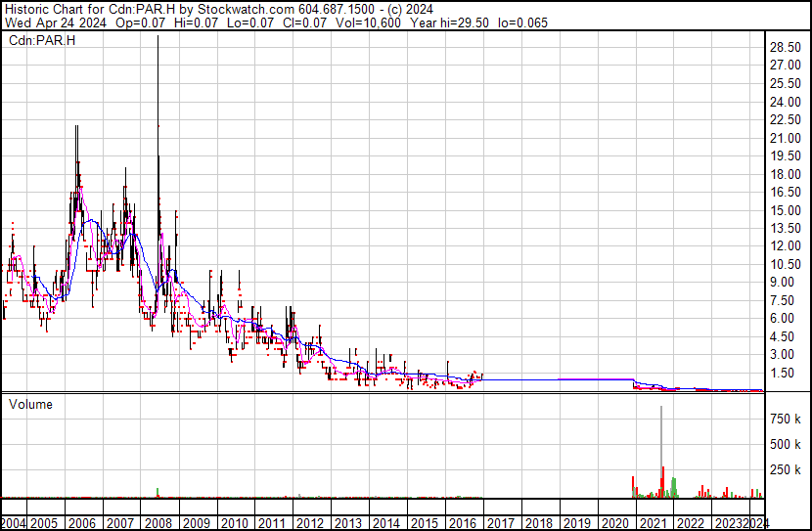The width and height of the screenshot is (812, 531).
Task: Click the 250 k volume axis label
Action: 786,469
